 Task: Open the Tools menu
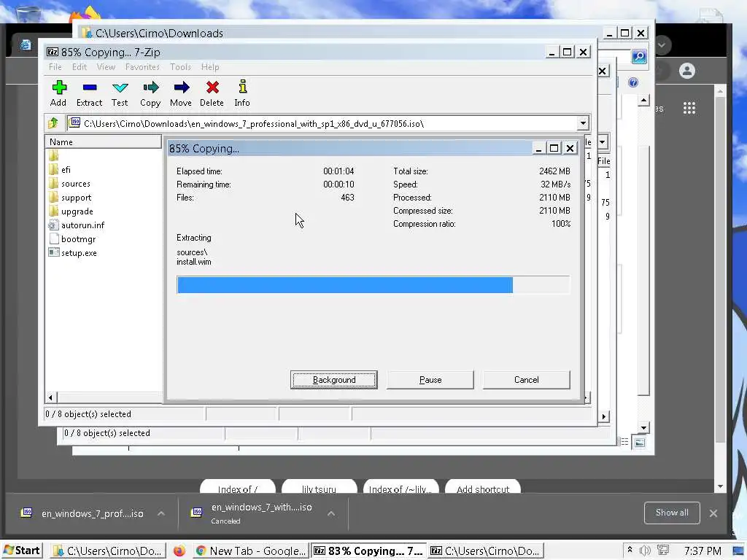181,67
